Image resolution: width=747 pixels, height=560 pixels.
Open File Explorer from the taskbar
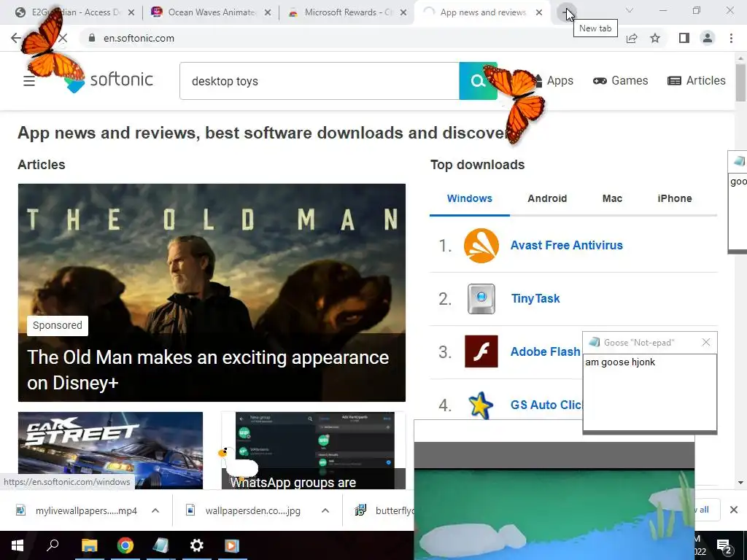(x=89, y=545)
